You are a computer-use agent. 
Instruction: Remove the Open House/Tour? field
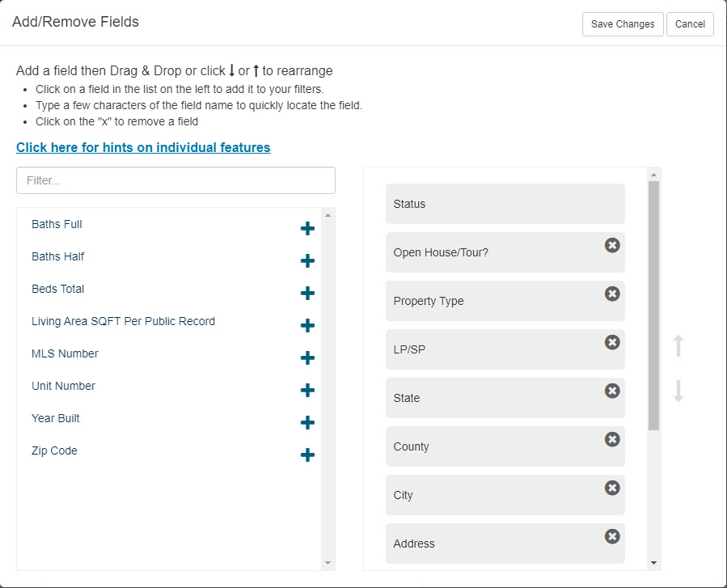[612, 245]
